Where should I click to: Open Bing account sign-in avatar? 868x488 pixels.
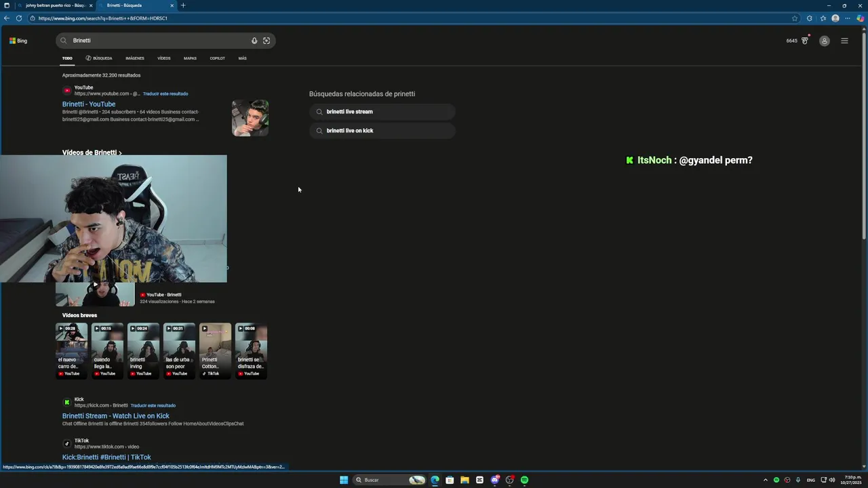825,41
